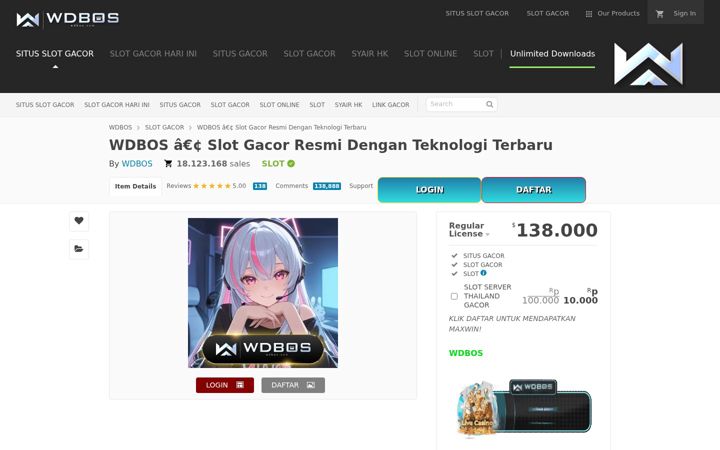Click the blue info icon next to SLOT feature
Image resolution: width=720 pixels, height=450 pixels.
click(484, 273)
